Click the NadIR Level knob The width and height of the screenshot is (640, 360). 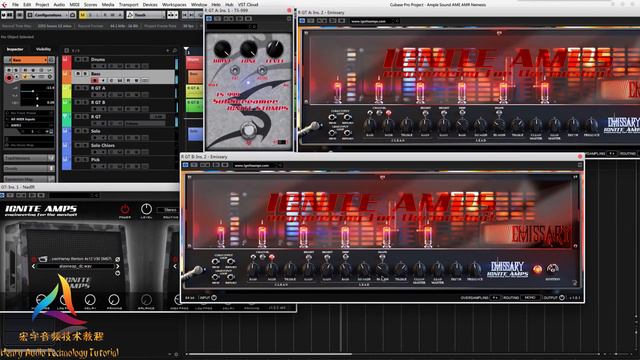click(147, 209)
